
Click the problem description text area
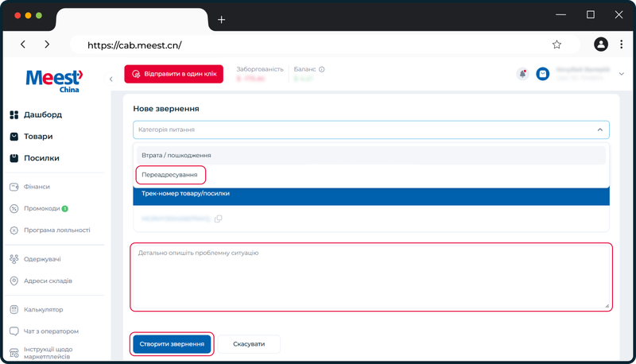pyautogui.click(x=371, y=277)
